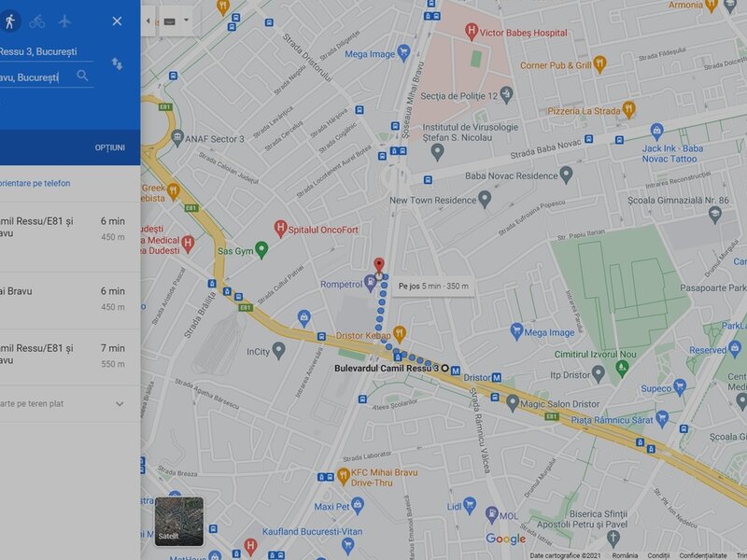747x560 pixels.
Task: Select the walking travel mode icon
Action: click(x=10, y=21)
